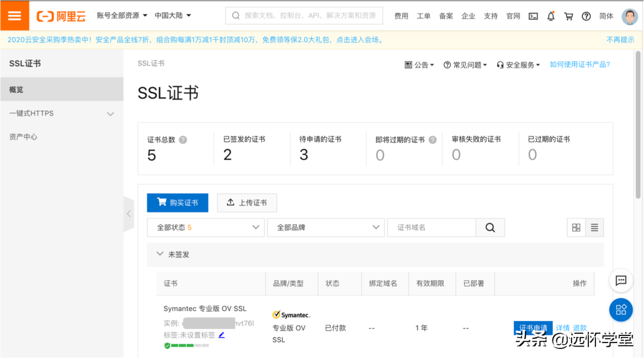
Task: Click the help question mark icon
Action: (586, 16)
